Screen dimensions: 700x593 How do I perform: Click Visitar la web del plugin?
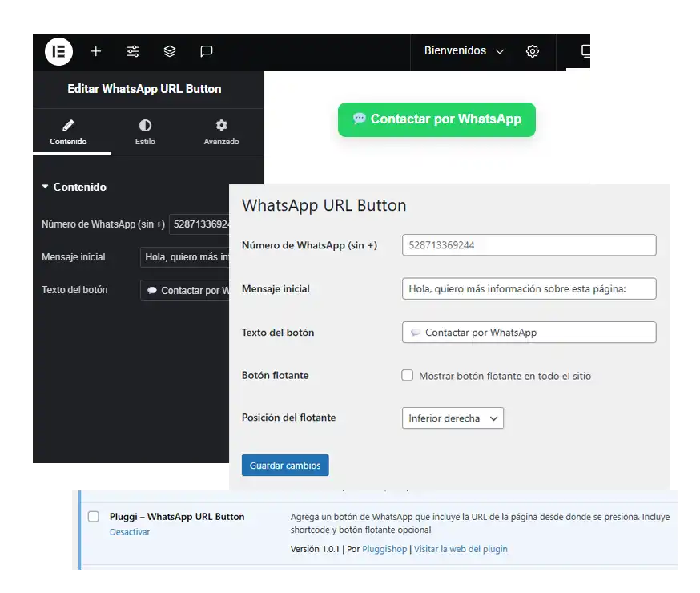[x=461, y=549]
